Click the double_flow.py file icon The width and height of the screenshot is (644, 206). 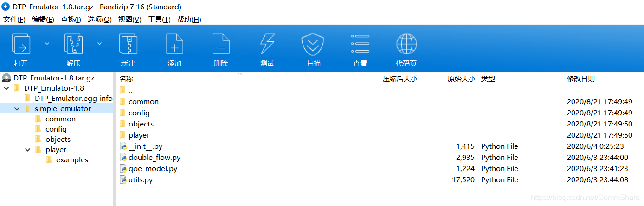click(x=123, y=158)
